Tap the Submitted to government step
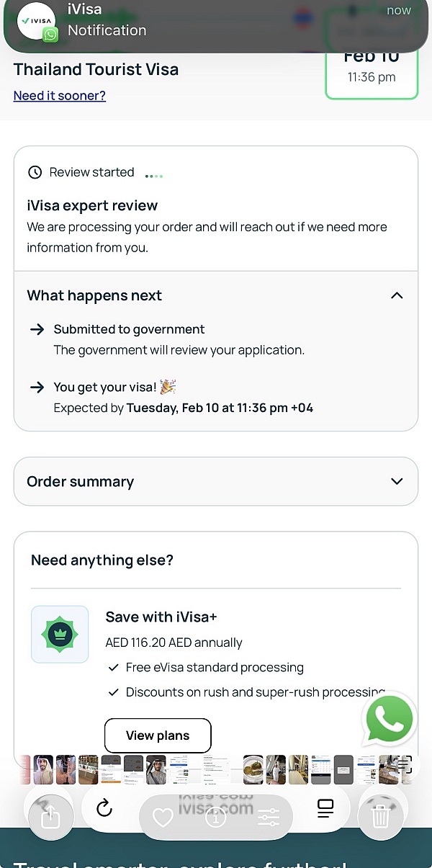 130,329
